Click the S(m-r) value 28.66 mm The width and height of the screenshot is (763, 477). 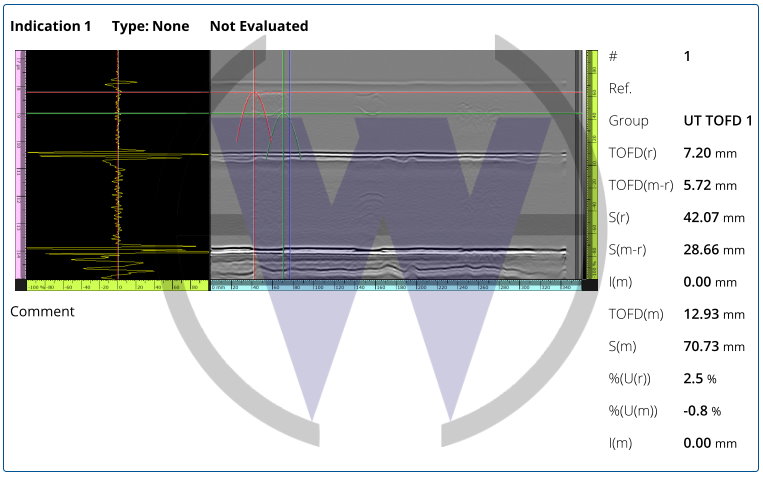(x=714, y=250)
